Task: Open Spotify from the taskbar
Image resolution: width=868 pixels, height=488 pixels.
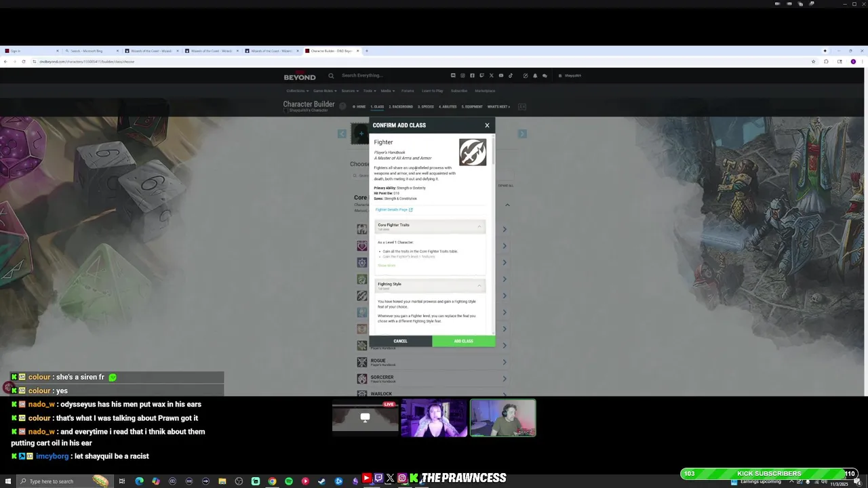Action: pyautogui.click(x=288, y=481)
